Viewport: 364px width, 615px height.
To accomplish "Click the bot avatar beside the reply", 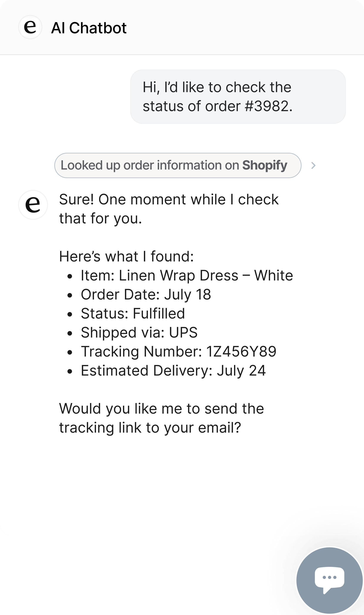I will click(33, 205).
